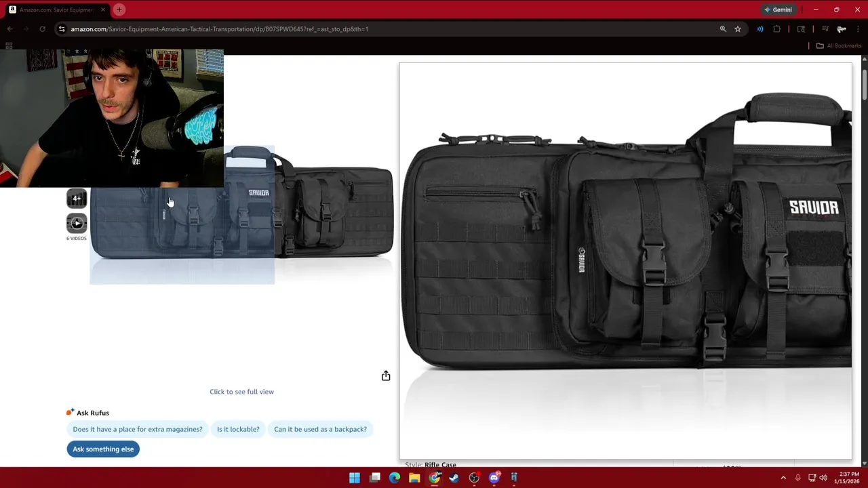Open the apps grid on bookmarks bar
868x488 pixels.
point(9,45)
